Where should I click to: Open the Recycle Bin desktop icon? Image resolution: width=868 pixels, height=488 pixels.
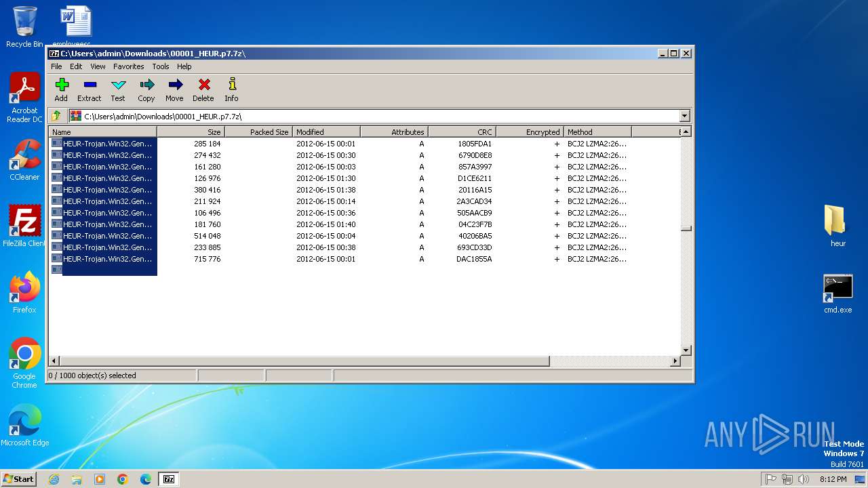point(24,27)
